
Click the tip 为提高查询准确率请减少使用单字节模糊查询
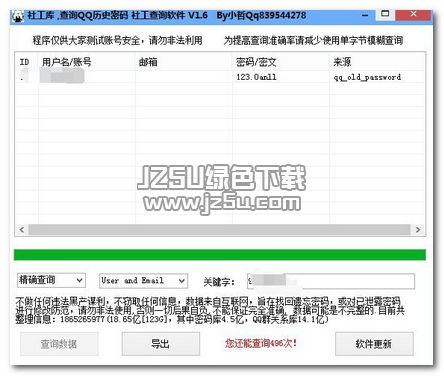pyautogui.click(x=313, y=41)
